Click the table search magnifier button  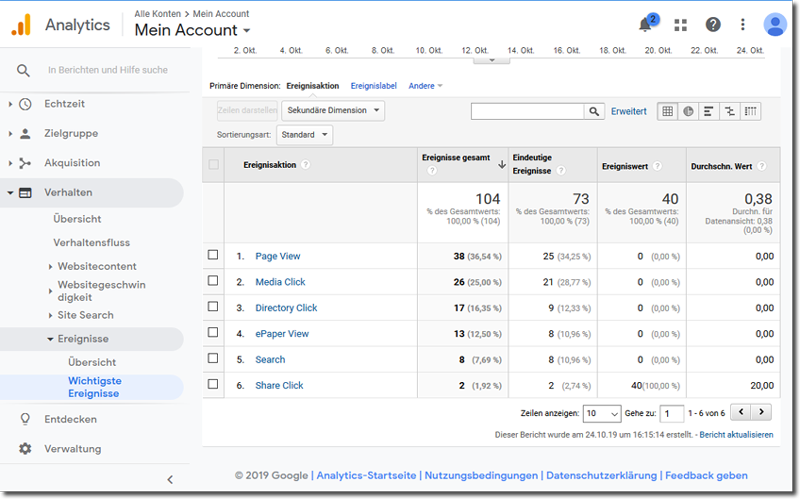(594, 111)
